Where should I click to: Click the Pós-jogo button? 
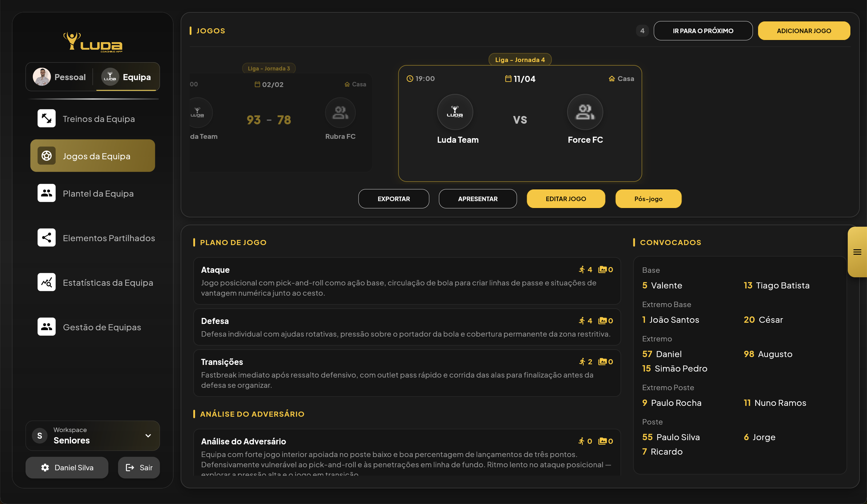pos(648,198)
